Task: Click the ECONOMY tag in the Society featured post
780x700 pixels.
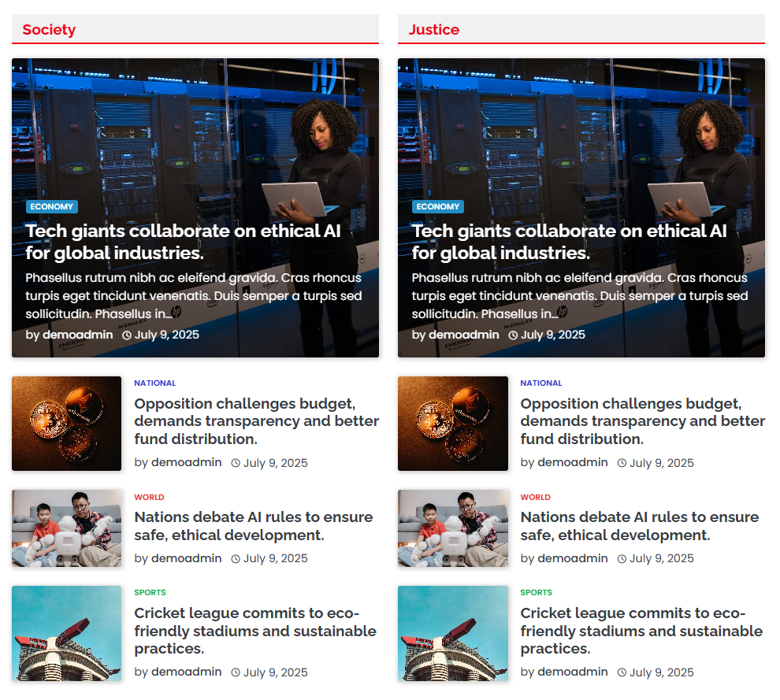Action: pyautogui.click(x=52, y=207)
